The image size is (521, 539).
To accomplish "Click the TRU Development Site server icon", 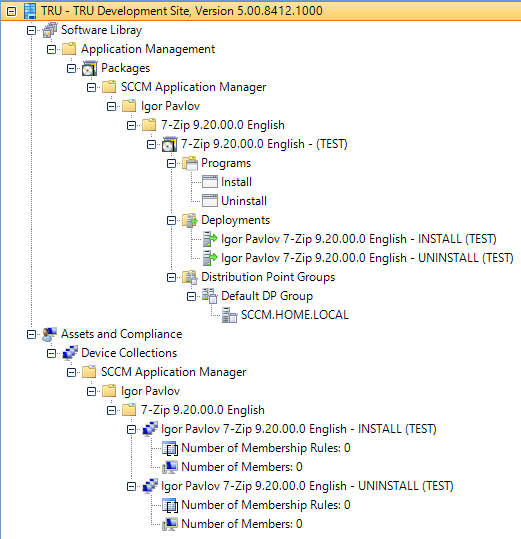I will [x=30, y=11].
